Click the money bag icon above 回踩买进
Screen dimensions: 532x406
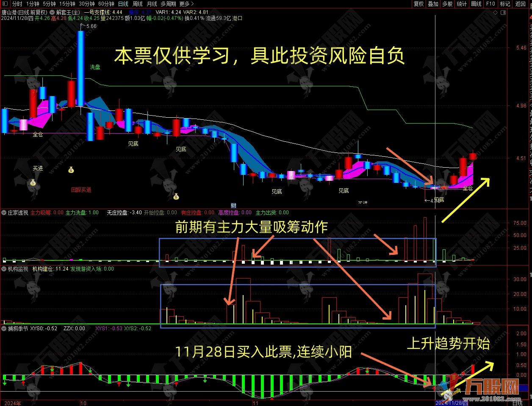point(71,170)
